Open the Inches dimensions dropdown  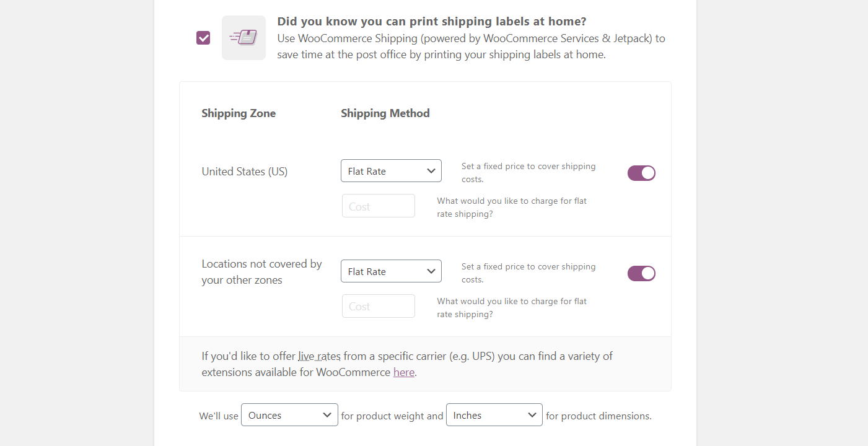click(x=494, y=414)
